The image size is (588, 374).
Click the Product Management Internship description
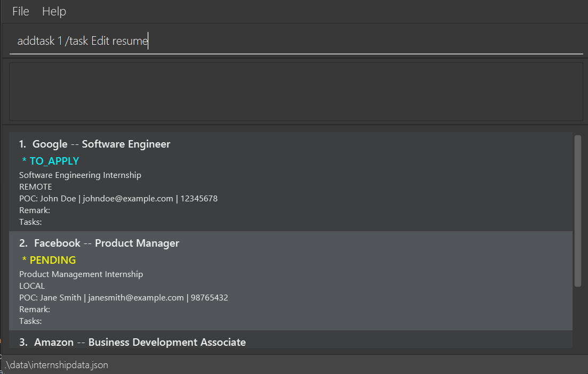(x=81, y=274)
